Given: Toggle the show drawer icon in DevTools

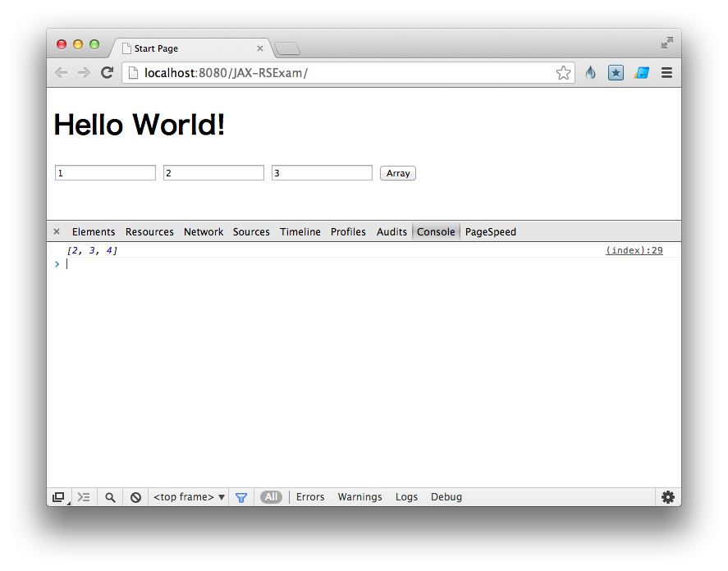Looking at the screenshot, I should (84, 497).
